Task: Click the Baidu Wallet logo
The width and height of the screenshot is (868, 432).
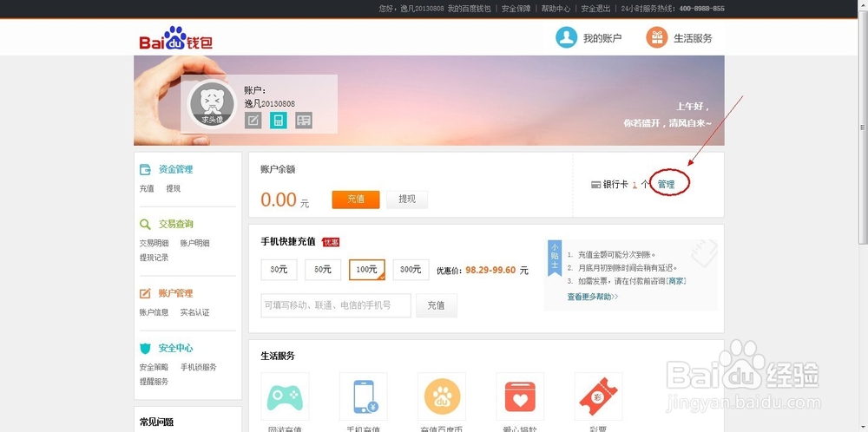Action: [x=176, y=39]
